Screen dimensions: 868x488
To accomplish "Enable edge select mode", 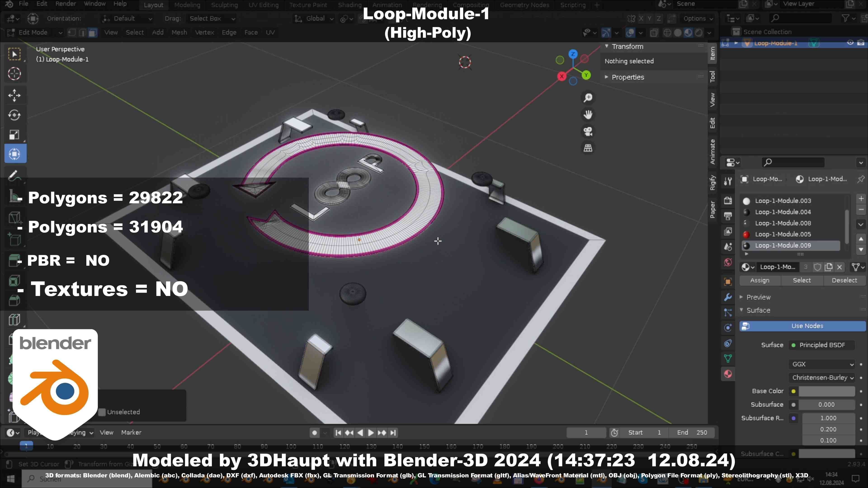I will 82,33.
